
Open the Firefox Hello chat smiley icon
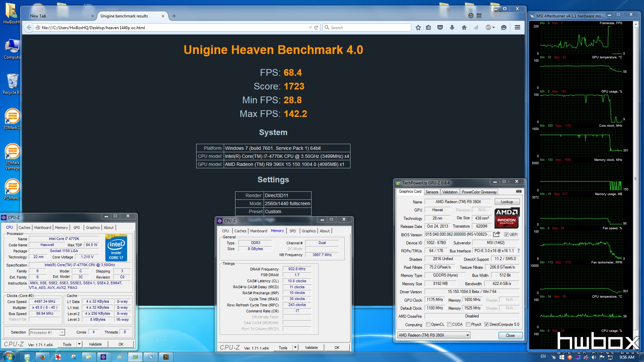pyautogui.click(x=503, y=27)
